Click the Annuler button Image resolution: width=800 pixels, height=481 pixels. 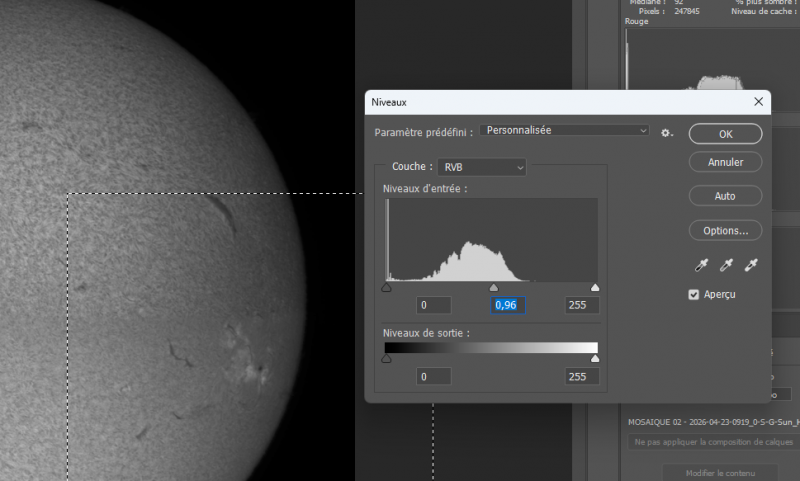pos(726,162)
